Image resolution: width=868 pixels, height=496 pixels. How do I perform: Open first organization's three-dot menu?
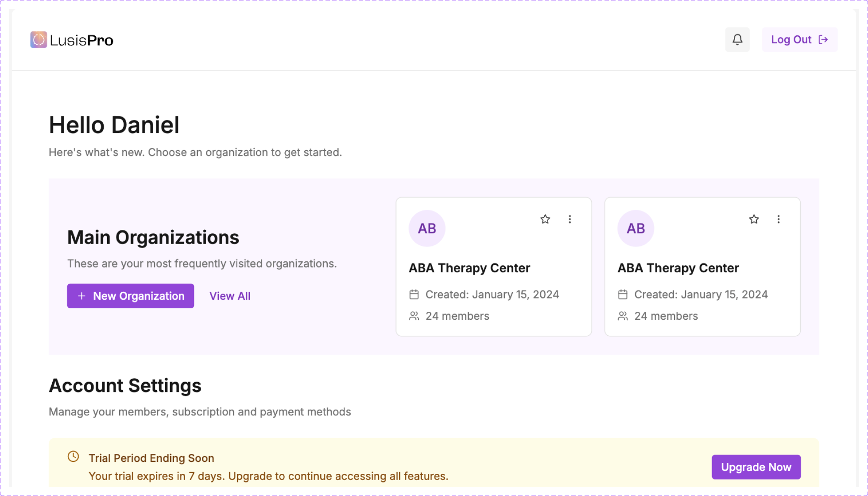pos(570,219)
